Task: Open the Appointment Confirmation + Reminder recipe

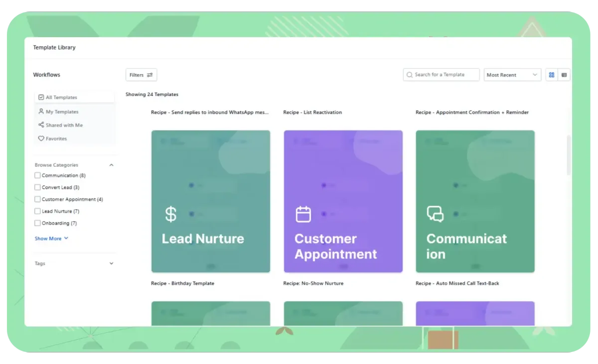Action: click(x=472, y=112)
